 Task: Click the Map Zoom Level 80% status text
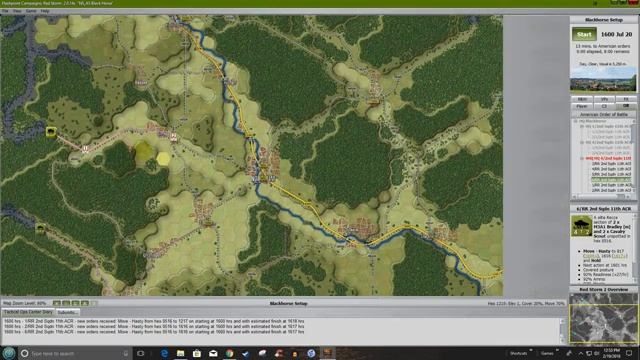[24, 303]
